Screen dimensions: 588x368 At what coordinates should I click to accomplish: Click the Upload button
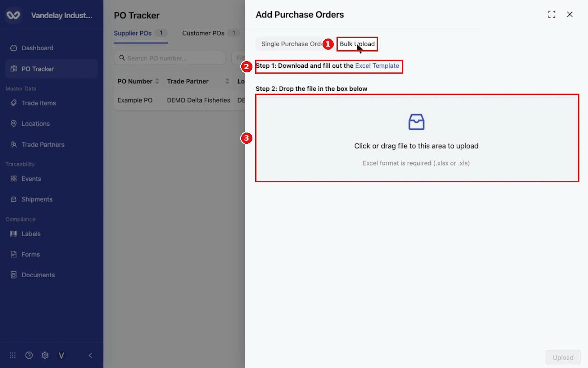563,357
